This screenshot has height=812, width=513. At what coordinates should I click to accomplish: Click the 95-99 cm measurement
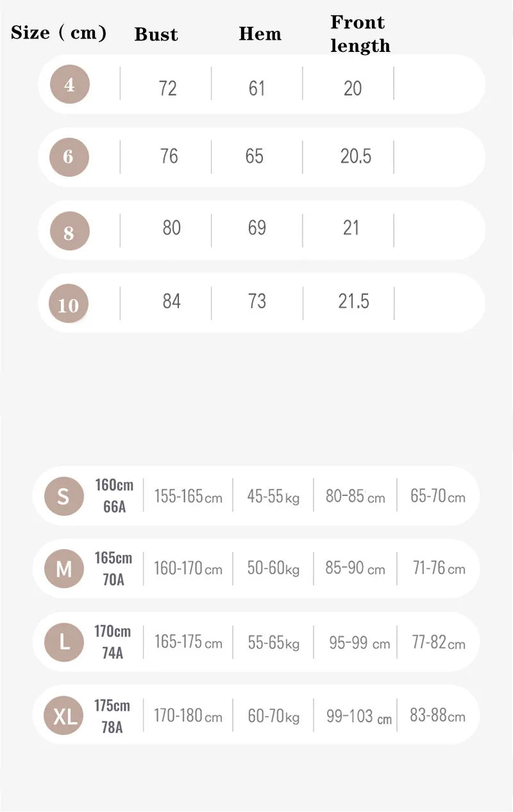359,643
